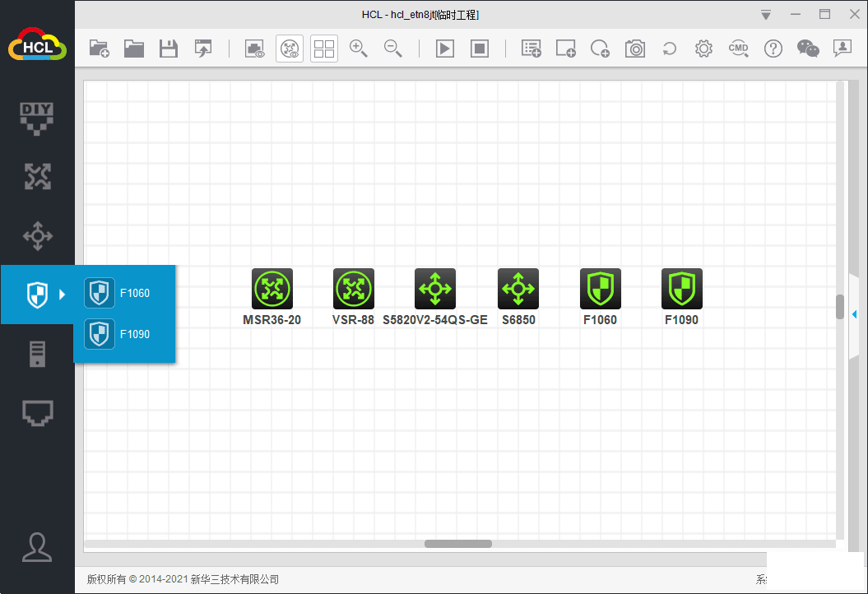Select the S6850 switch device
868x594 pixels.
coord(518,289)
